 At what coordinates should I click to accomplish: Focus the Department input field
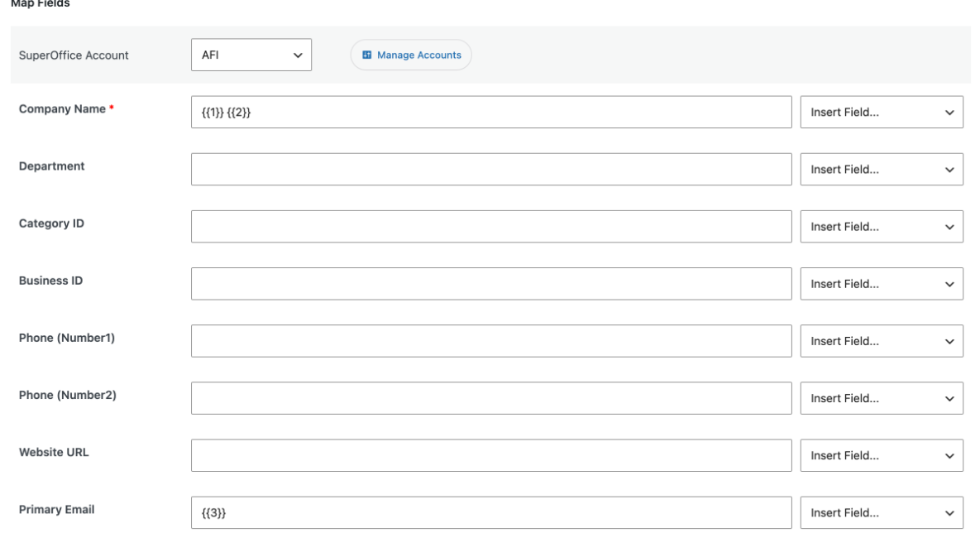click(491, 170)
